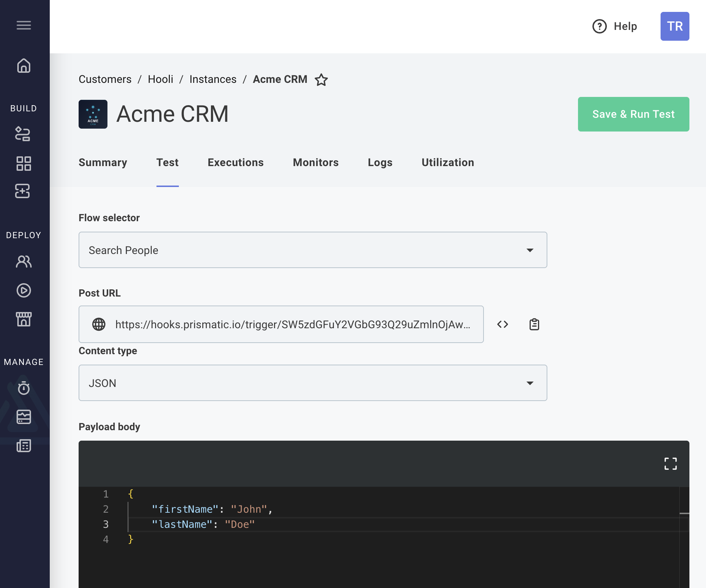This screenshot has height=588, width=706.
Task: Copy the Post URL using the clipboard icon
Action: (534, 324)
